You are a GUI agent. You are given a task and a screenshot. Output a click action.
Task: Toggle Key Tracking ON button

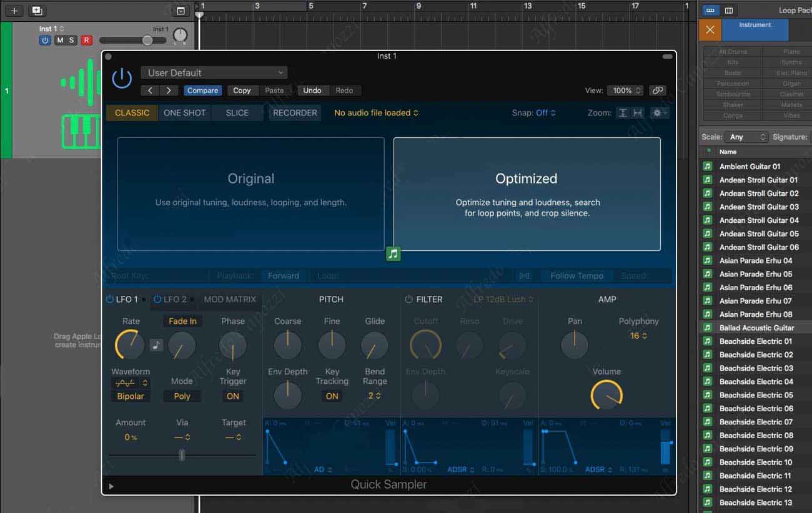(332, 396)
